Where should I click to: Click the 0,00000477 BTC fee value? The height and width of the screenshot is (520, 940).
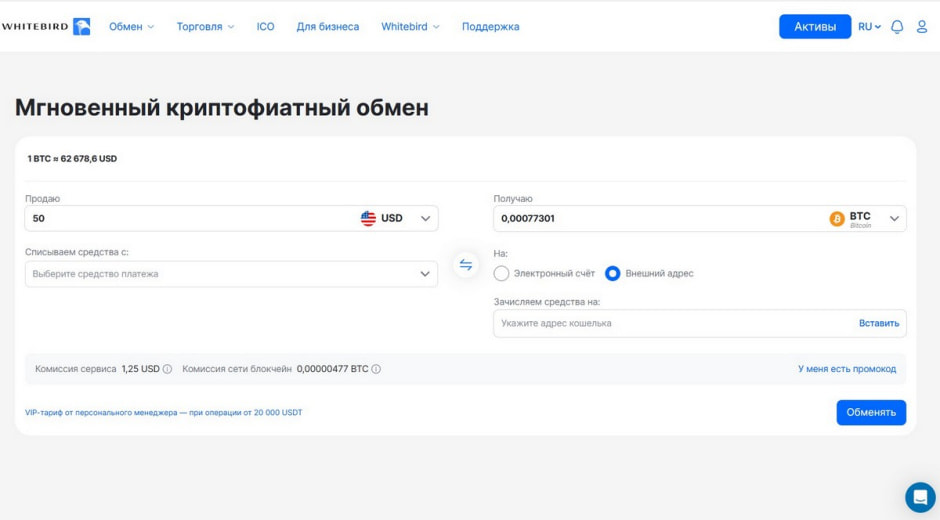tap(332, 369)
